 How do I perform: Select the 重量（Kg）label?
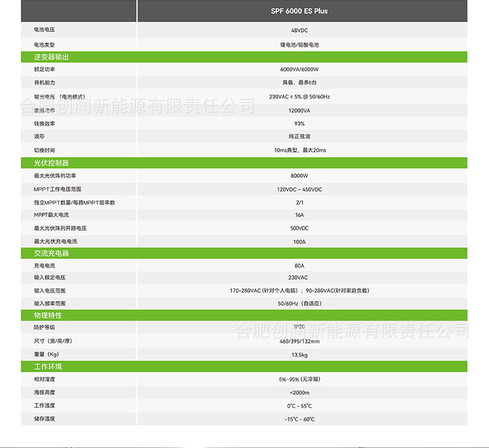pyautogui.click(x=46, y=354)
